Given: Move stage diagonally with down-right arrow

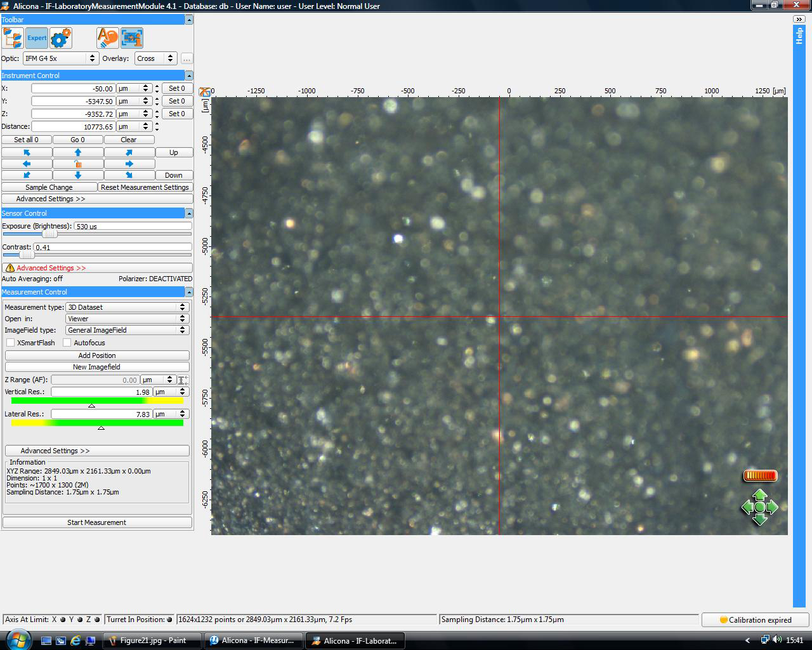Looking at the screenshot, I should (x=129, y=175).
